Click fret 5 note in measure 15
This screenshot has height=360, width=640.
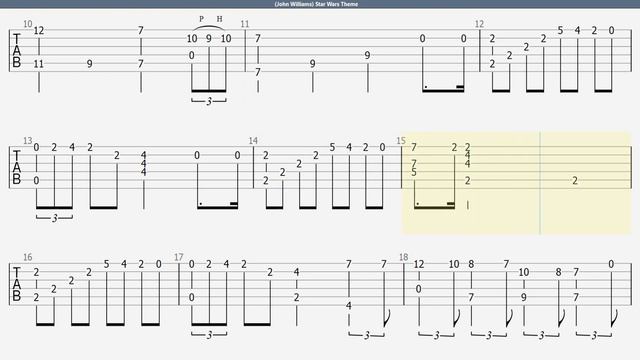click(414, 172)
